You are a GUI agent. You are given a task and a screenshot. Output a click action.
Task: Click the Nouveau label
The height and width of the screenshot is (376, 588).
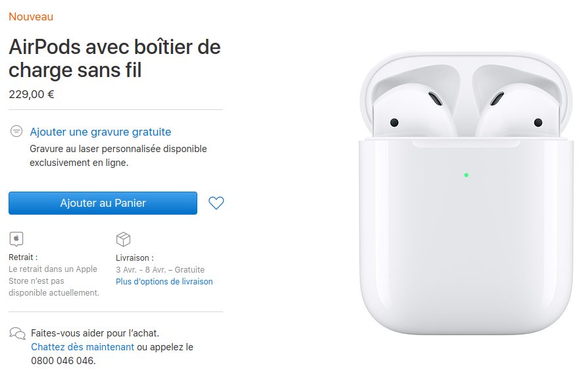tap(31, 17)
